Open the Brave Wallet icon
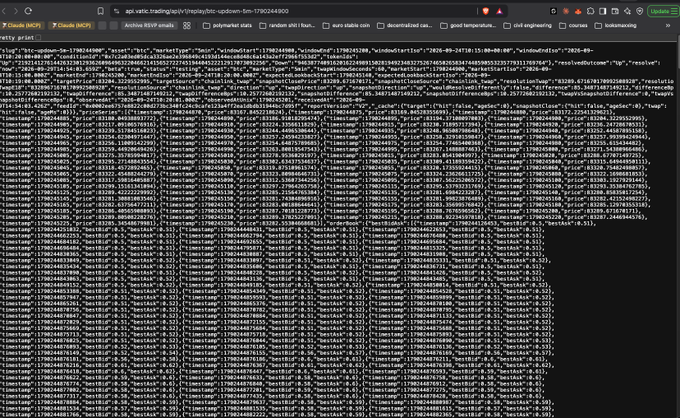This screenshot has height=418, width=680. point(615,11)
